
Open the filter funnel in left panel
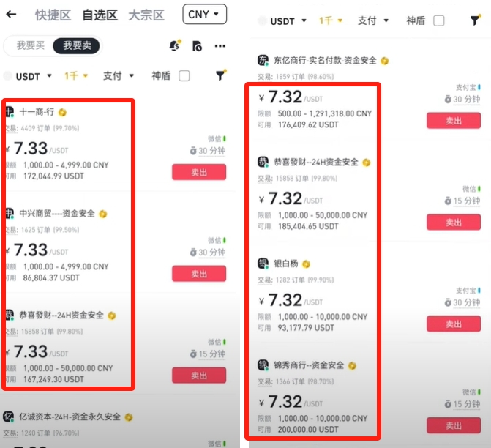(x=220, y=75)
